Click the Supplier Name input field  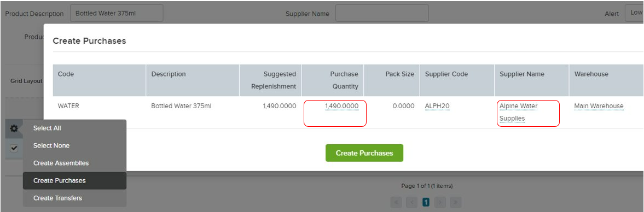[382, 13]
